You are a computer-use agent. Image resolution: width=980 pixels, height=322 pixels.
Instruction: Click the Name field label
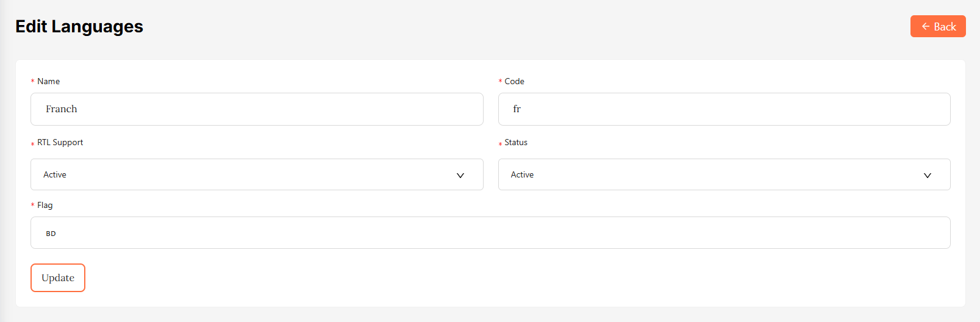click(48, 81)
